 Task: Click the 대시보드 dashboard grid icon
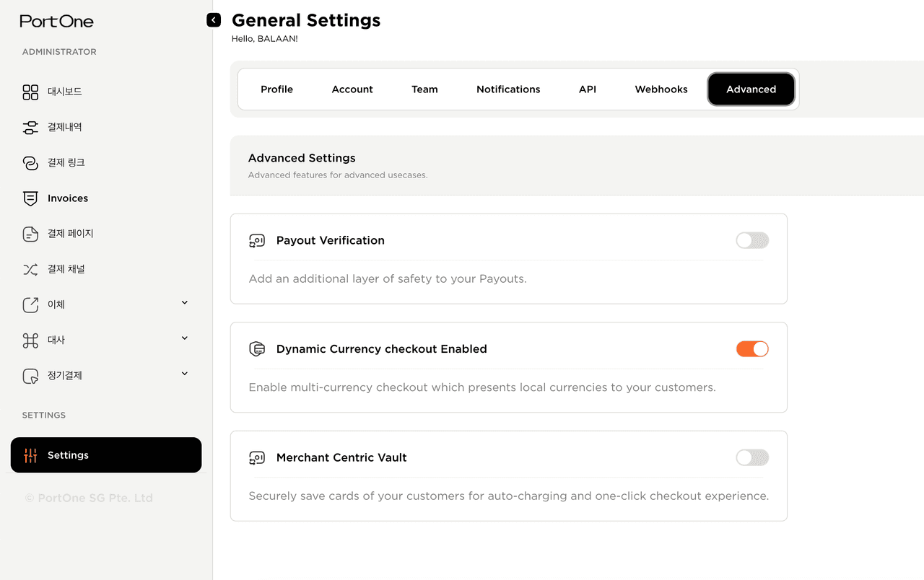pyautogui.click(x=30, y=92)
